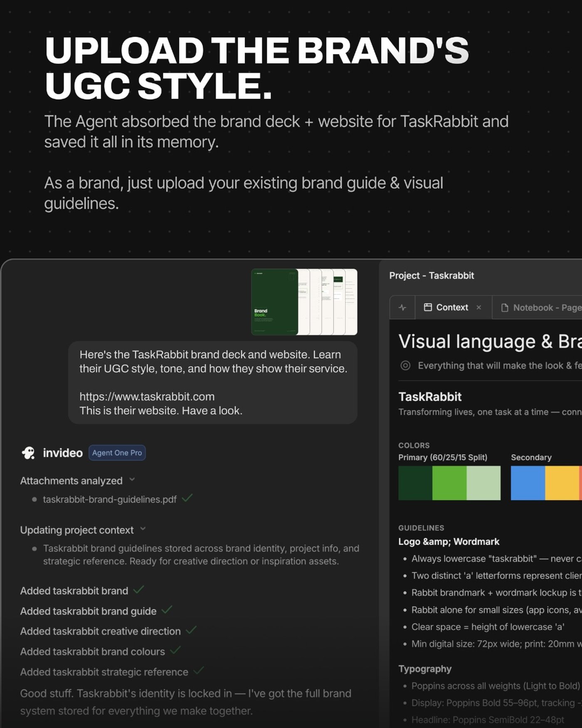Click the 'GUIDELINES' section label
This screenshot has height=728, width=582.
[x=421, y=528]
